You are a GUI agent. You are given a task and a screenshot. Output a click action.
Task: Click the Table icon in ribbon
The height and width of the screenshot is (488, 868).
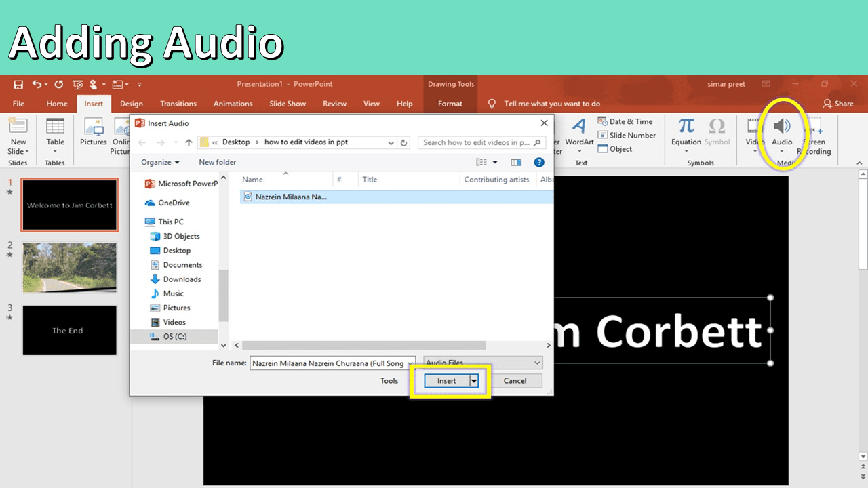pyautogui.click(x=55, y=127)
